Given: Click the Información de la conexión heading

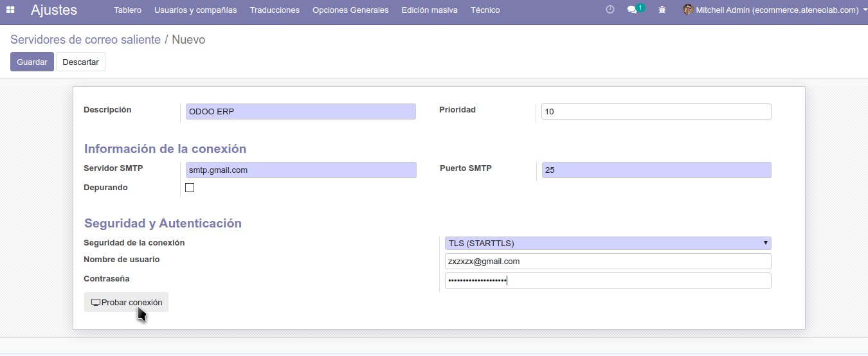Looking at the screenshot, I should tap(165, 148).
